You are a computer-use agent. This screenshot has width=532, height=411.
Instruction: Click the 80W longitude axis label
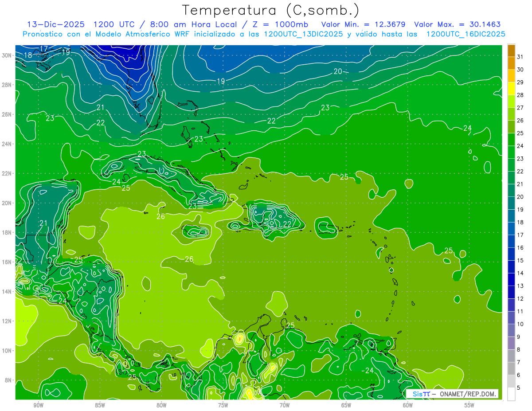click(x=161, y=405)
